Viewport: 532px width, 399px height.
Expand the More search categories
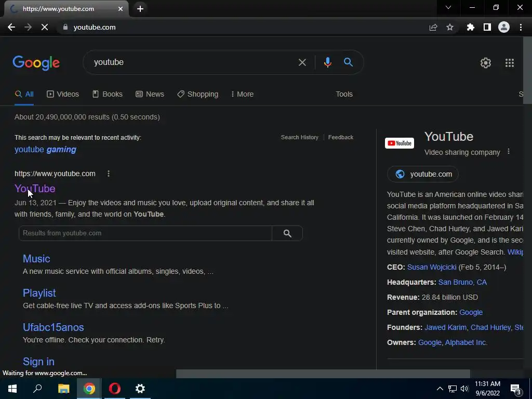click(242, 94)
